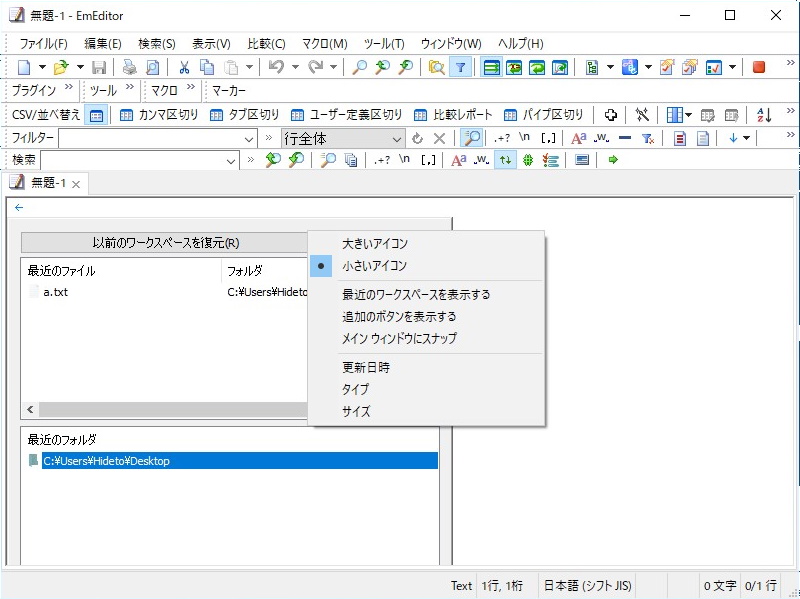Click the Save floppy disk icon
Image resolution: width=800 pixels, height=599 pixels.
(98, 67)
